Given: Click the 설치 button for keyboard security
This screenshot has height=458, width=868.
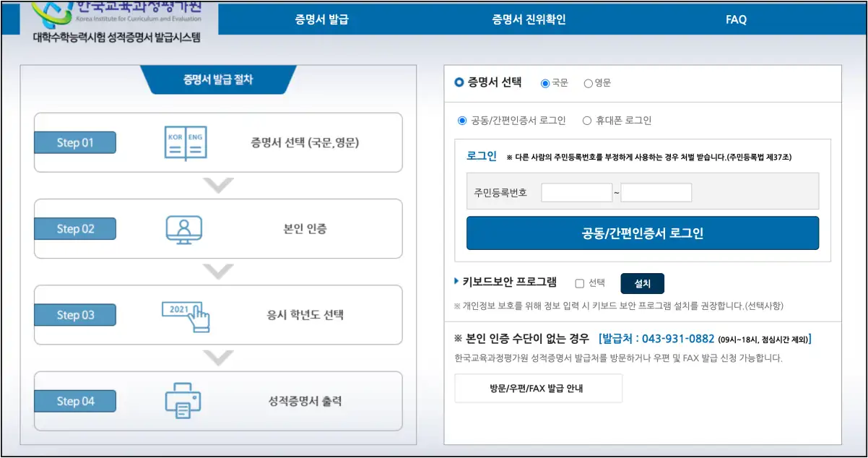Looking at the screenshot, I should tap(642, 283).
